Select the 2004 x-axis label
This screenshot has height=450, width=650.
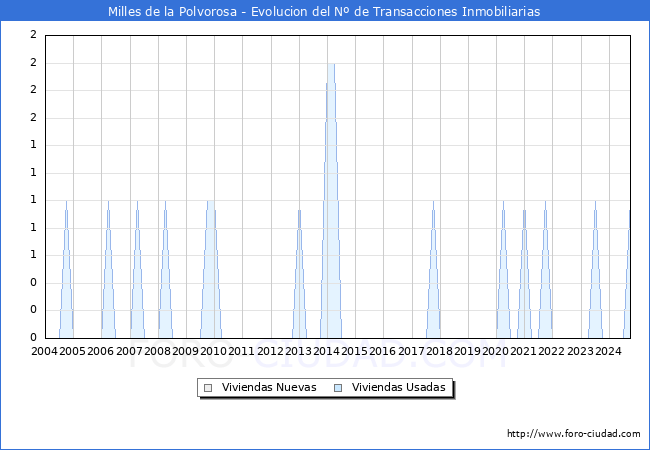click(44, 351)
